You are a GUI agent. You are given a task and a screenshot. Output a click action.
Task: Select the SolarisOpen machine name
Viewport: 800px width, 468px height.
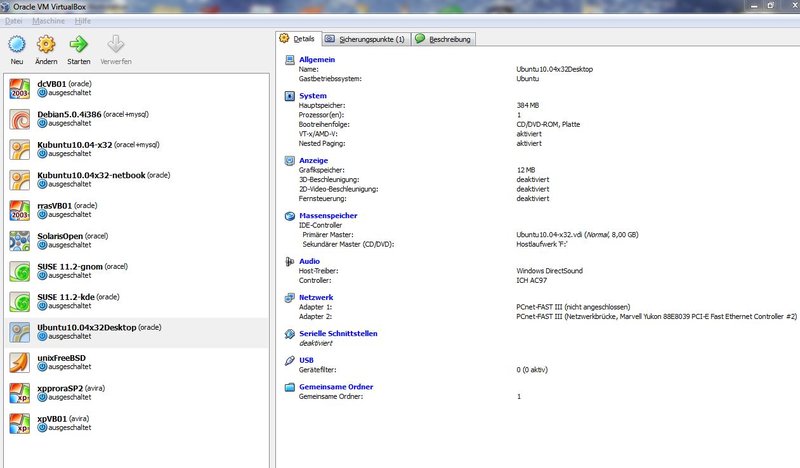tap(60, 236)
